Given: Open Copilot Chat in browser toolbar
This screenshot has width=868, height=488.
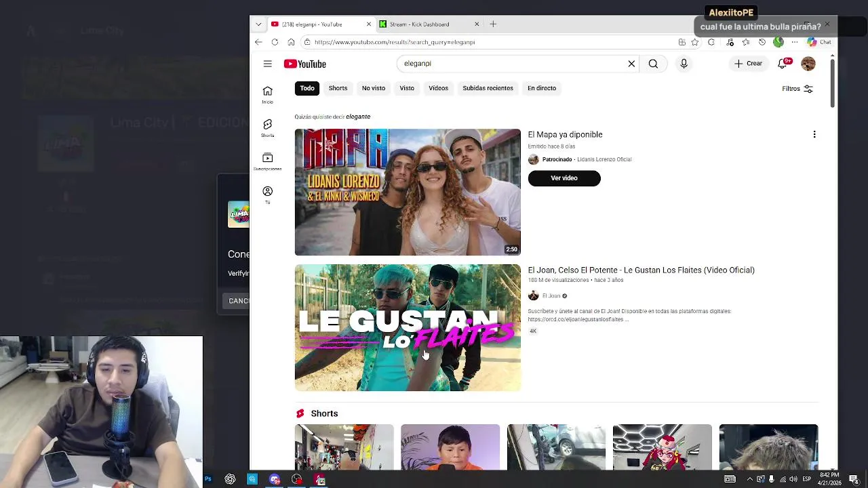Looking at the screenshot, I should click(818, 42).
